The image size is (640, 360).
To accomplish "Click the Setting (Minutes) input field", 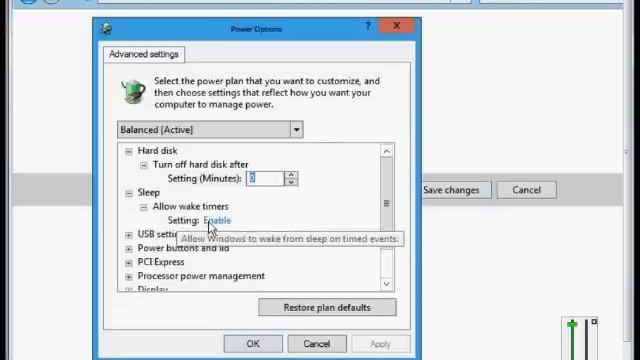I will pyautogui.click(x=264, y=178).
